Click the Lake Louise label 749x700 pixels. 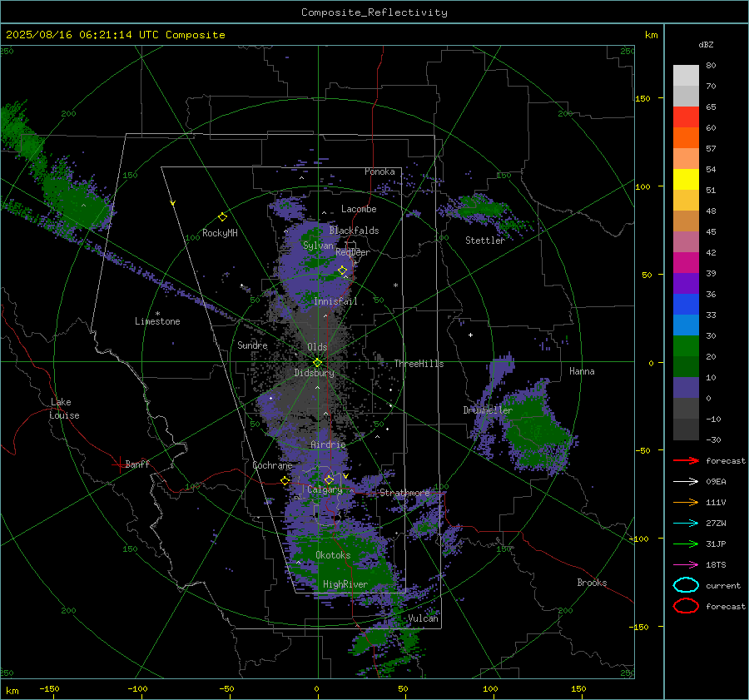(x=64, y=409)
